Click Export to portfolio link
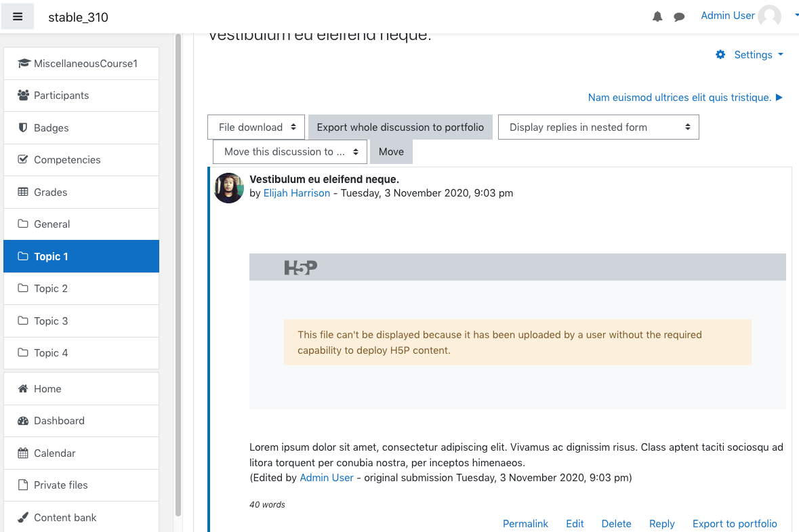This screenshot has height=532, width=799. coord(735,523)
